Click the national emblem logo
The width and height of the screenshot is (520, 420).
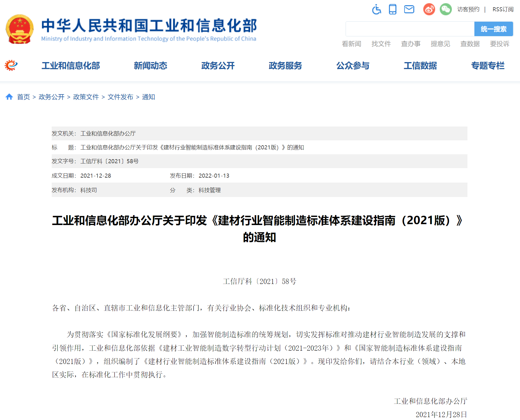[20, 29]
